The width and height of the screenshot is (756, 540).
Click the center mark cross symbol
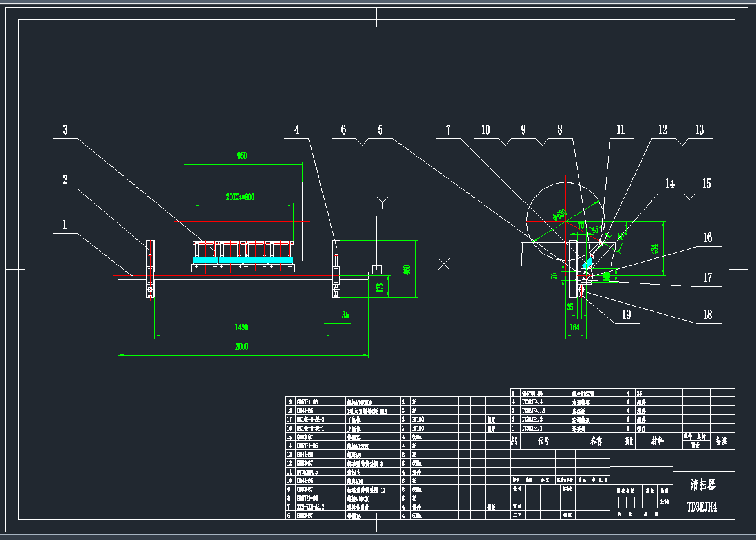pyautogui.click(x=444, y=264)
